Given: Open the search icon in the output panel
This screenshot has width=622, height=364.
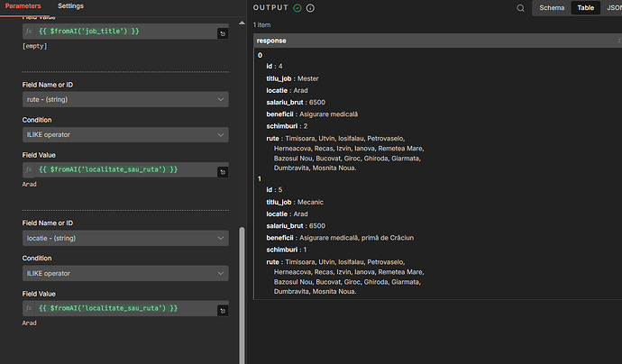Looking at the screenshot, I should click(520, 8).
